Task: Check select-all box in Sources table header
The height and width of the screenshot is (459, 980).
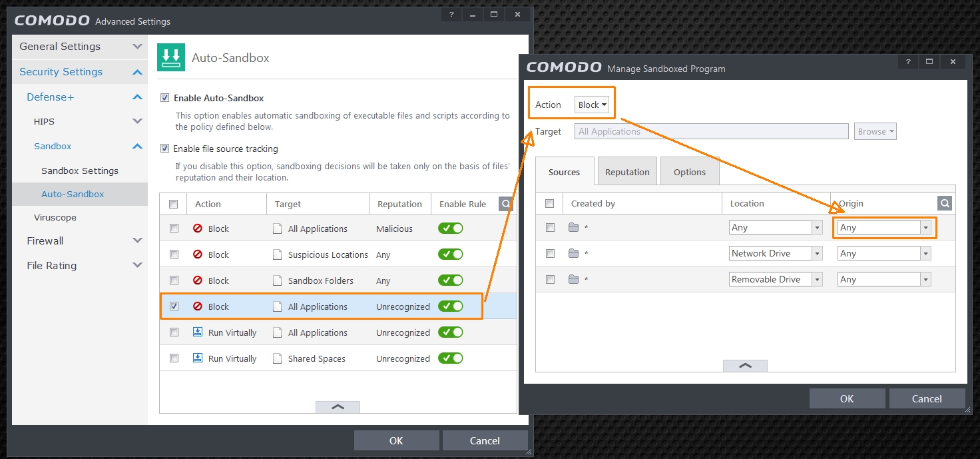Action: 550,203
